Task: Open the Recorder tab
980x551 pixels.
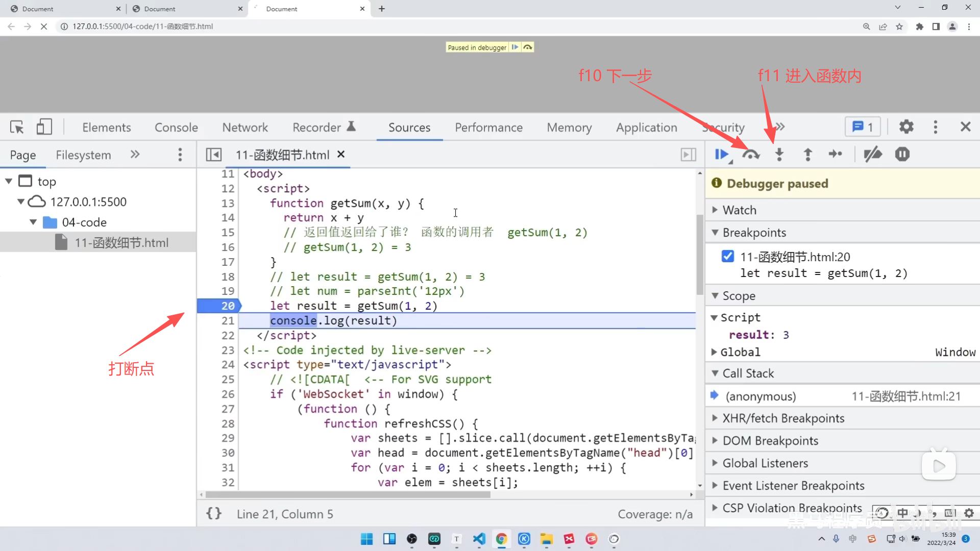Action: coord(324,128)
